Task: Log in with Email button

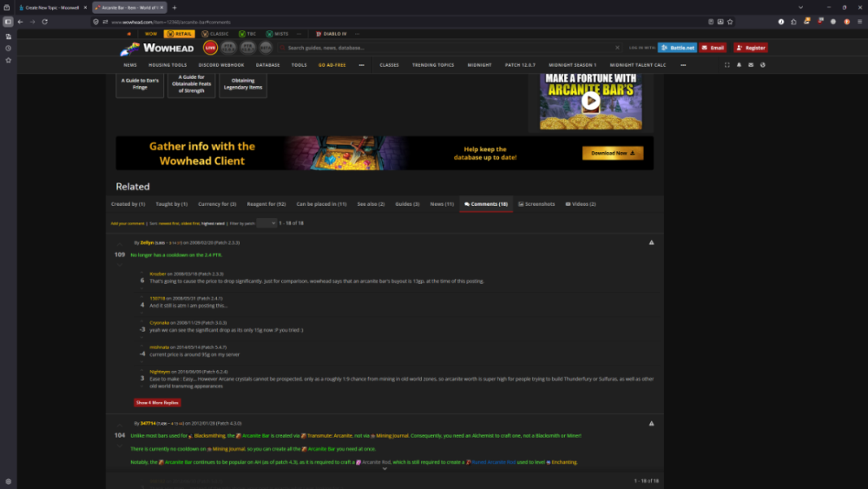Action: [x=713, y=48]
